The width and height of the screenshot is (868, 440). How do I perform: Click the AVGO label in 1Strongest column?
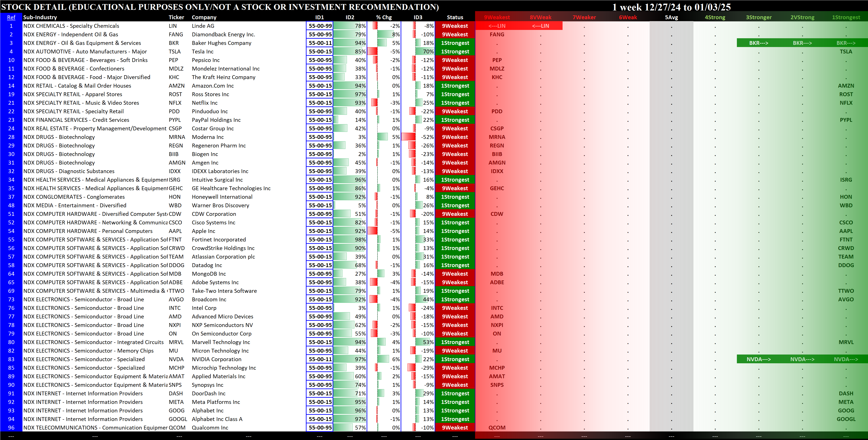[x=846, y=299]
